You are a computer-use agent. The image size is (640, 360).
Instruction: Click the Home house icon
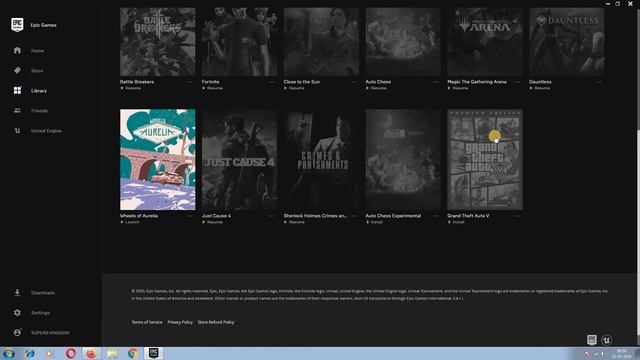tap(17, 50)
